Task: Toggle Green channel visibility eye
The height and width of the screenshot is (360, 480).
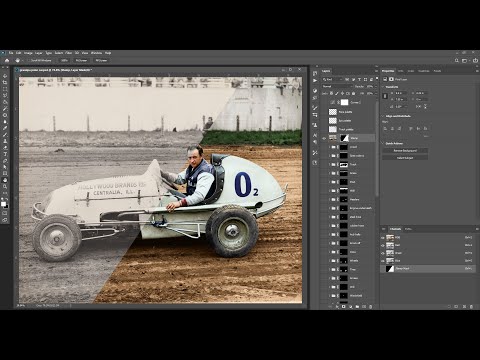Action: tap(383, 253)
